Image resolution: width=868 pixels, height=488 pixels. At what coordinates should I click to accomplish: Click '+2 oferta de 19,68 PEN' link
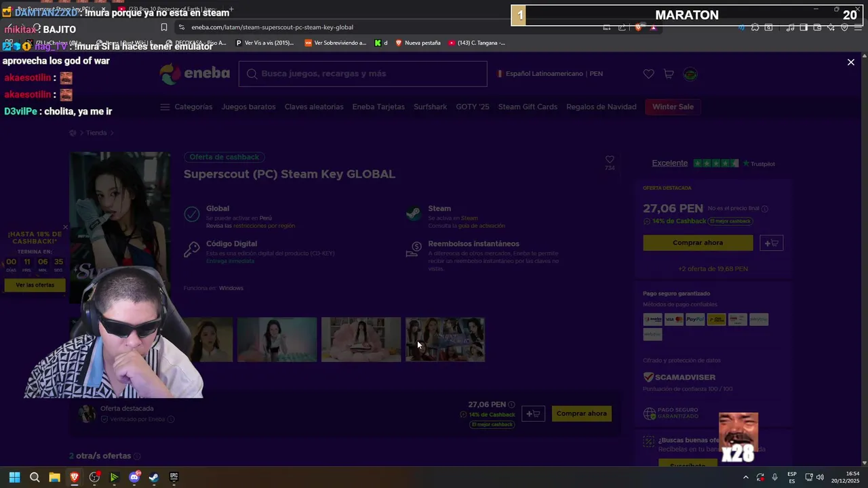click(x=713, y=269)
